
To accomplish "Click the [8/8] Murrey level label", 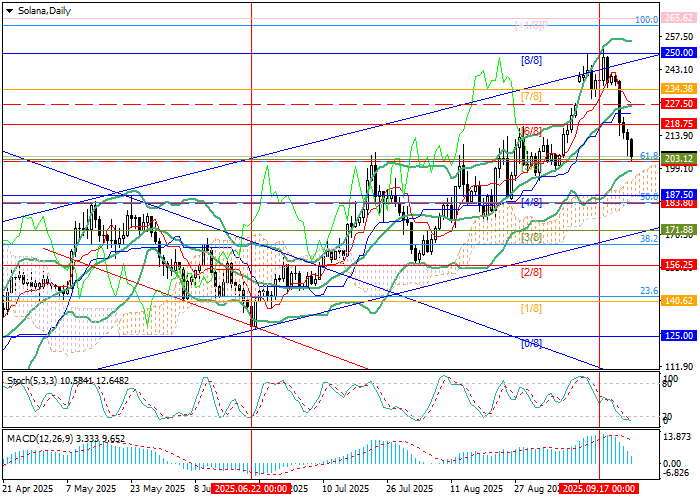I will (x=531, y=60).
